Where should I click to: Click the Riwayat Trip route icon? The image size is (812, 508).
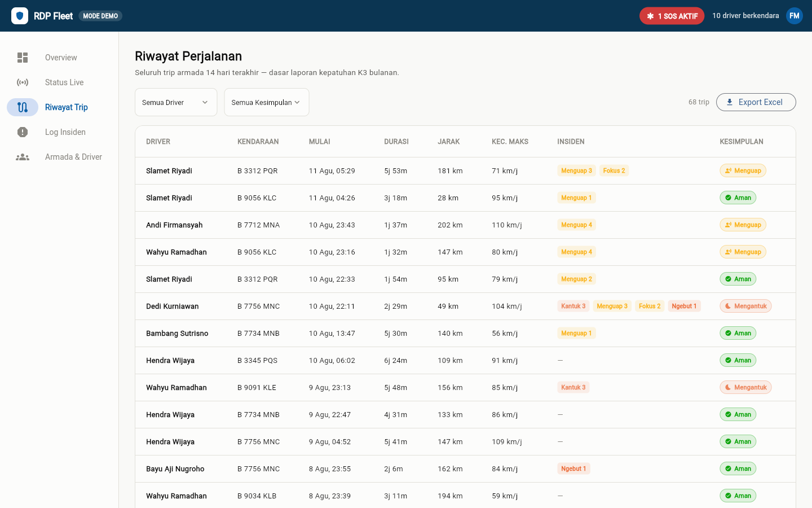pos(23,107)
